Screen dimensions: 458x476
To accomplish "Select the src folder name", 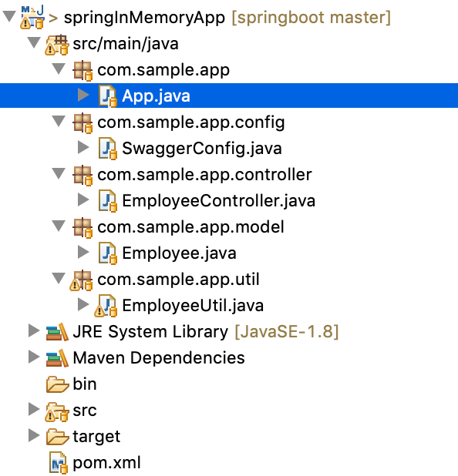I will point(85,411).
